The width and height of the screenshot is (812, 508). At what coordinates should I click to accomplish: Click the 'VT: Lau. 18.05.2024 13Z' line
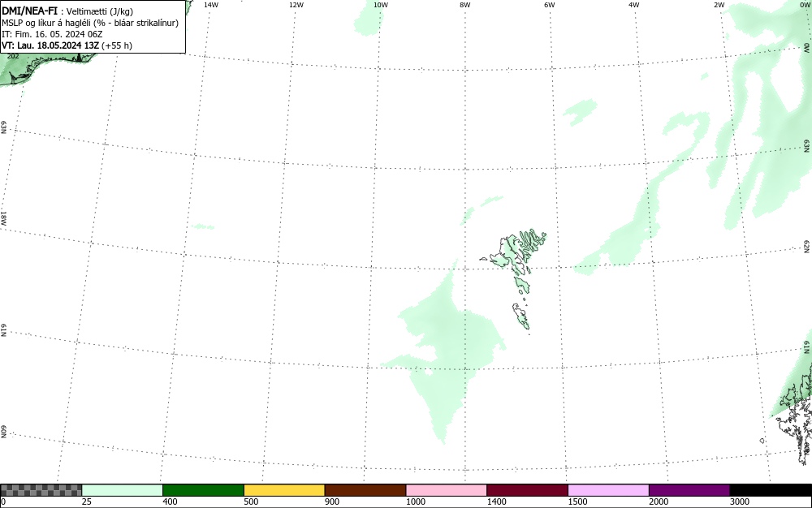67,45
